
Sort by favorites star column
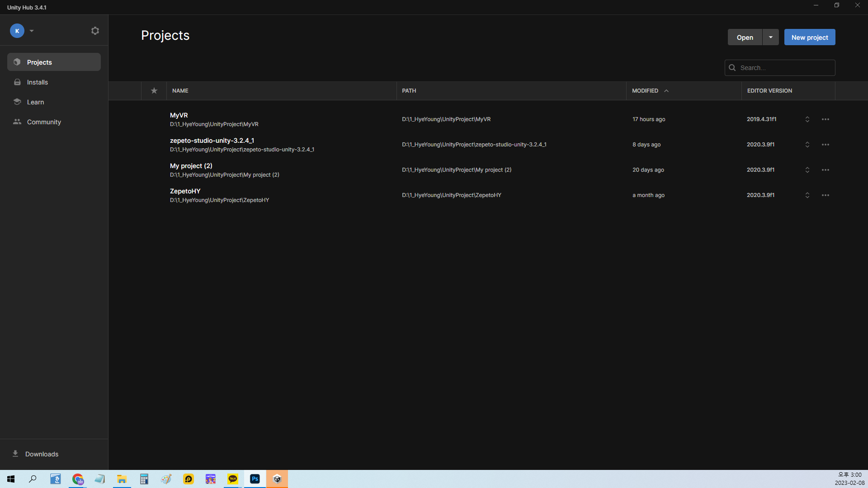154,91
